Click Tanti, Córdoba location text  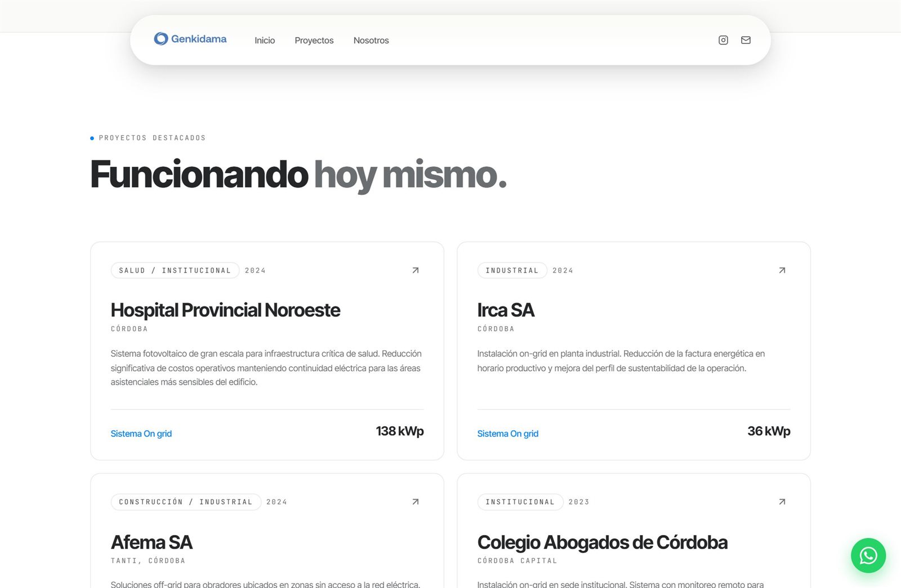(x=148, y=561)
